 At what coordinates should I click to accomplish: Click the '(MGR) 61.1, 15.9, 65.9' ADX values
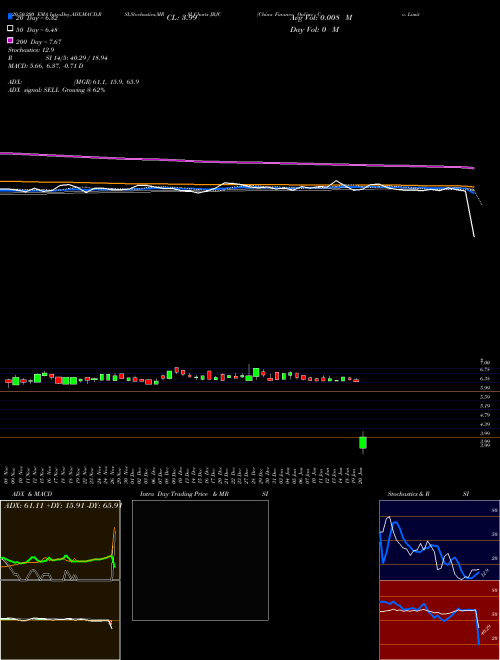point(106,82)
